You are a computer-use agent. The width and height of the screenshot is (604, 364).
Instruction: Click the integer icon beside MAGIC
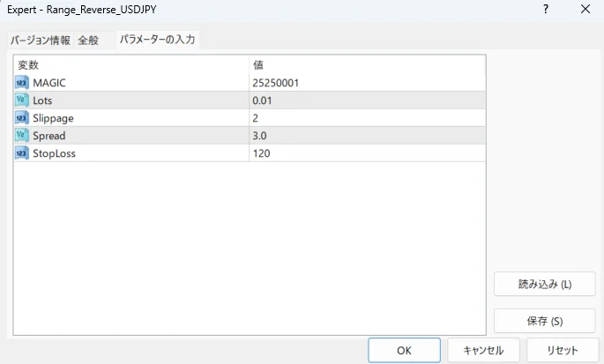click(22, 82)
